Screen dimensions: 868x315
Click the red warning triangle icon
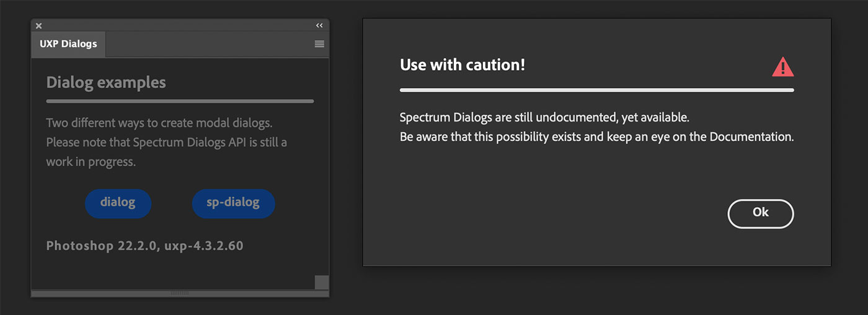[782, 66]
